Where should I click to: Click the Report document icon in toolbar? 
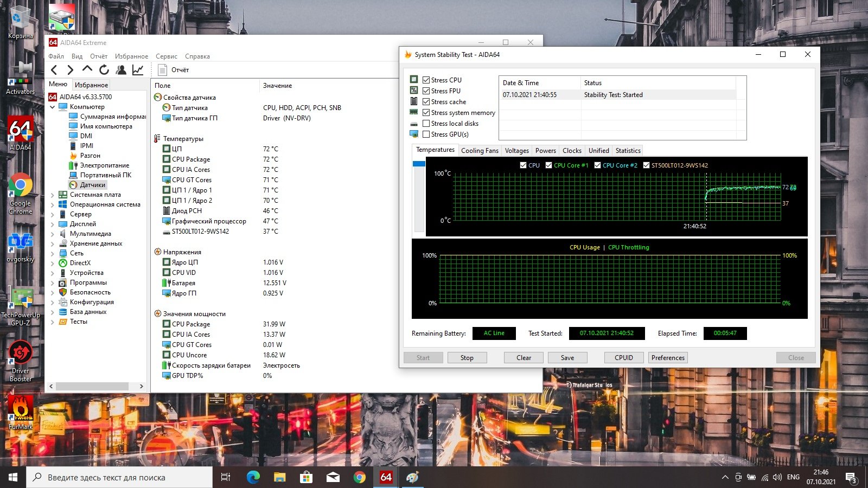coord(162,70)
